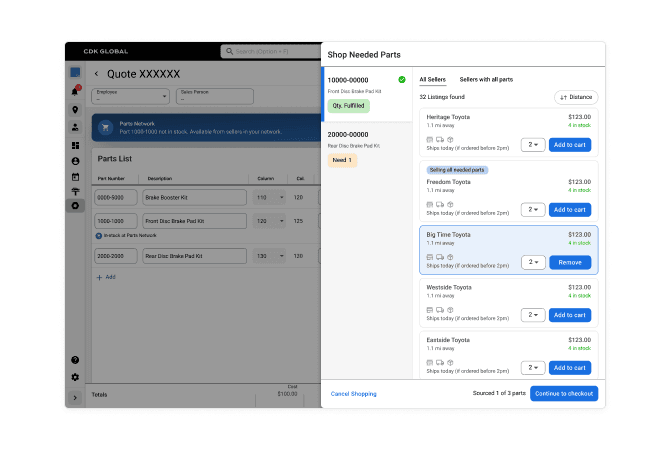Select part 20000-00000 in needed parts list
The image size is (670, 450).
click(x=367, y=148)
